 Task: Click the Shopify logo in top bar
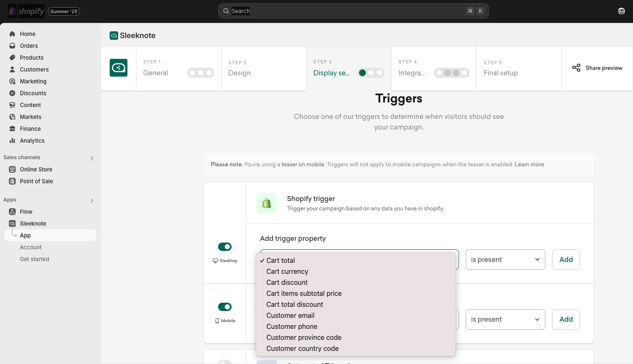coord(26,11)
